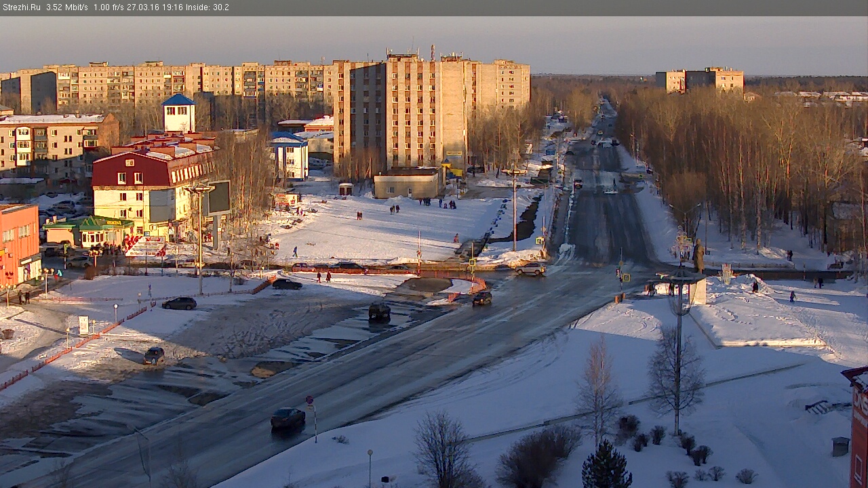Click the Inside: 30.2 temperature reading
The width and height of the screenshot is (868, 488).
(208, 7)
